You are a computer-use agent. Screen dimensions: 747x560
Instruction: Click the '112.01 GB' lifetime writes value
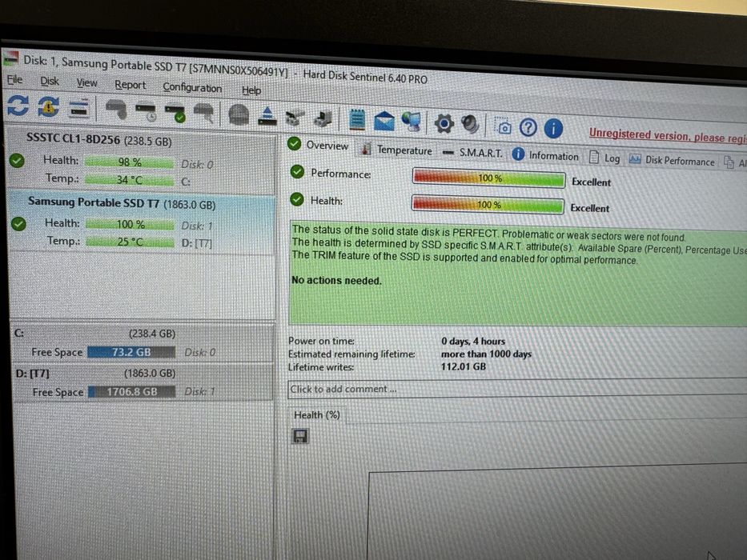464,366
